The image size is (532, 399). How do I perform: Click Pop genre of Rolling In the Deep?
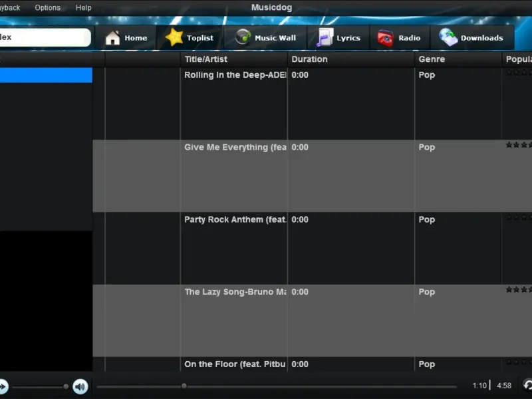pyautogui.click(x=427, y=75)
